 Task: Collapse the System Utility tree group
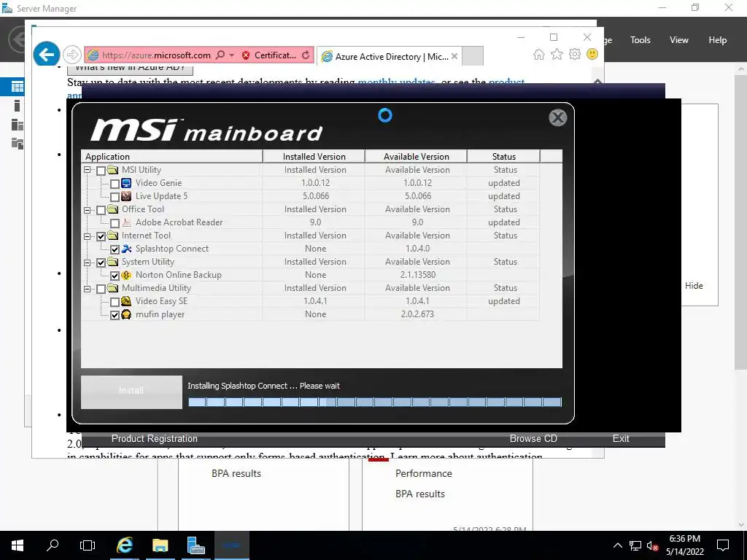[88, 262]
